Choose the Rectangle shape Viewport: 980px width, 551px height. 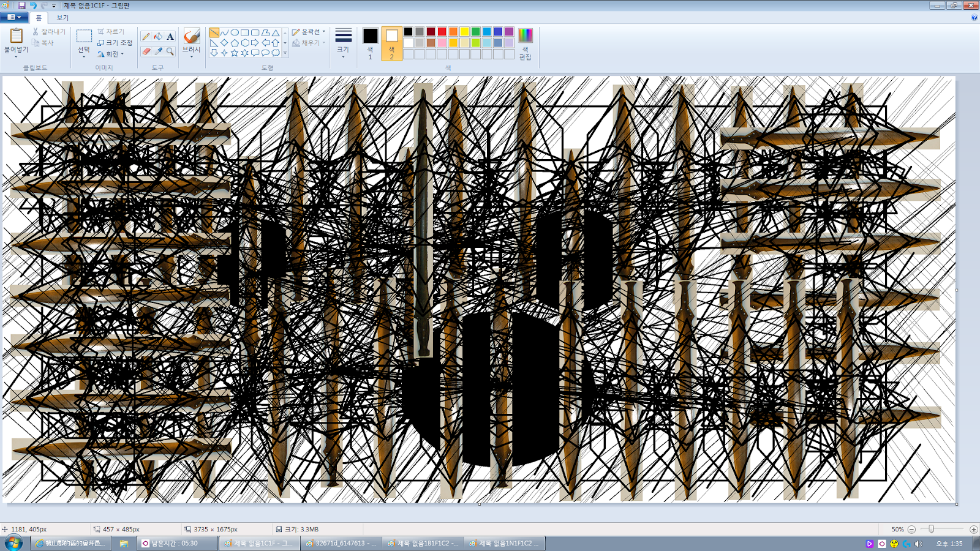(245, 32)
